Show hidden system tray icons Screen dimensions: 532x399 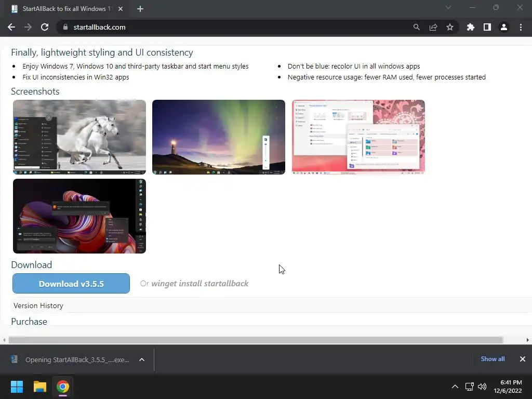(x=455, y=387)
